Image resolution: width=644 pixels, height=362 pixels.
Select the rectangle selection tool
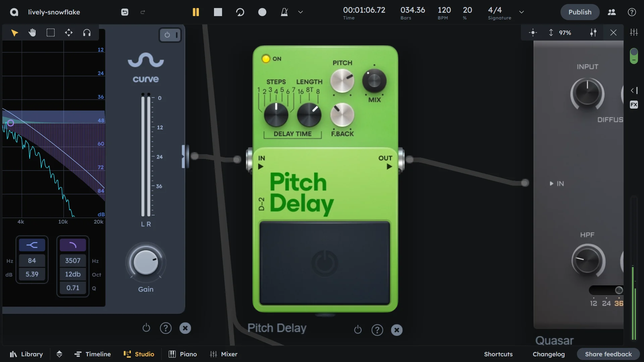click(x=51, y=33)
